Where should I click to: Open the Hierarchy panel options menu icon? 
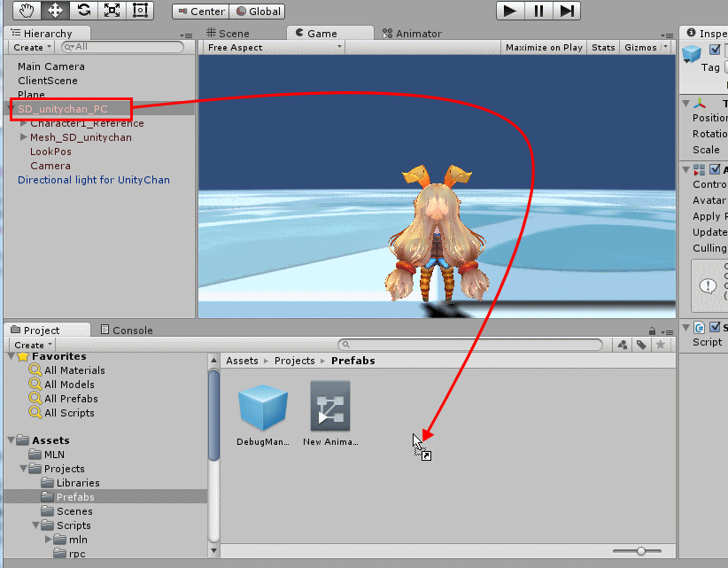click(186, 35)
